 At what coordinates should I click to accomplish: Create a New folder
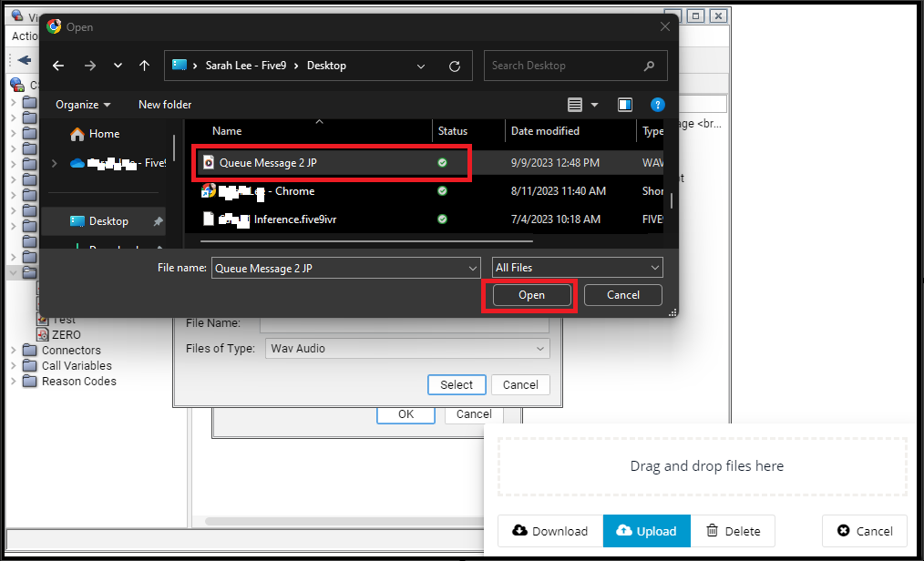coord(165,105)
